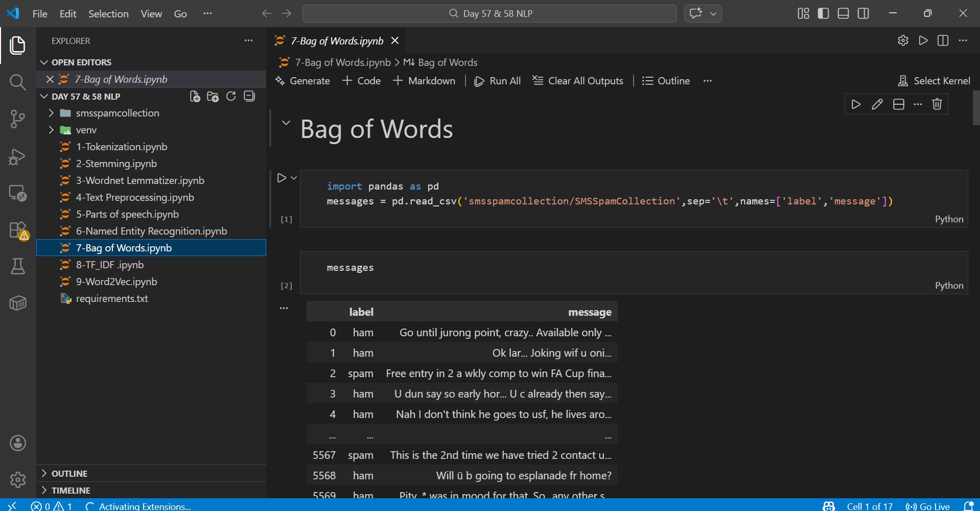Toggle the primary side bar layout

coord(823,13)
